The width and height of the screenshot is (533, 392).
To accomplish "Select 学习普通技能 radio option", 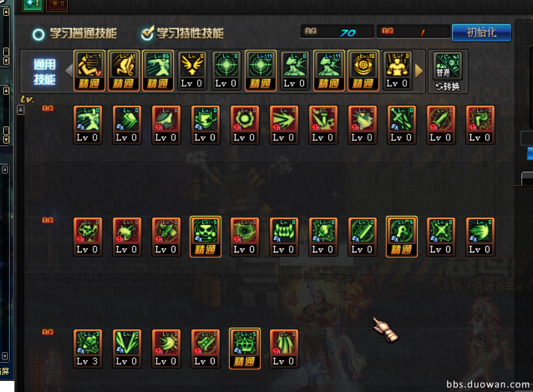I will pyautogui.click(x=74, y=34).
